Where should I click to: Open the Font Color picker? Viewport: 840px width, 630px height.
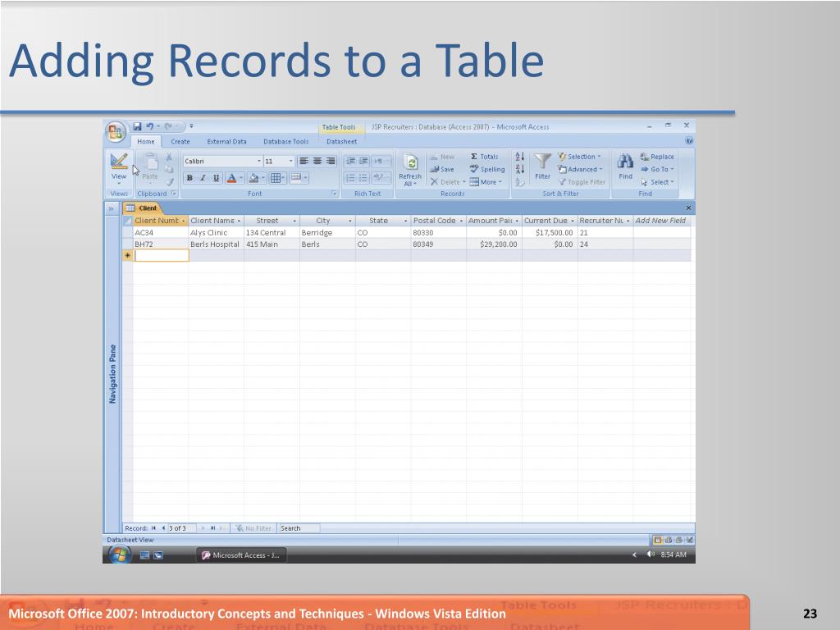(235, 178)
